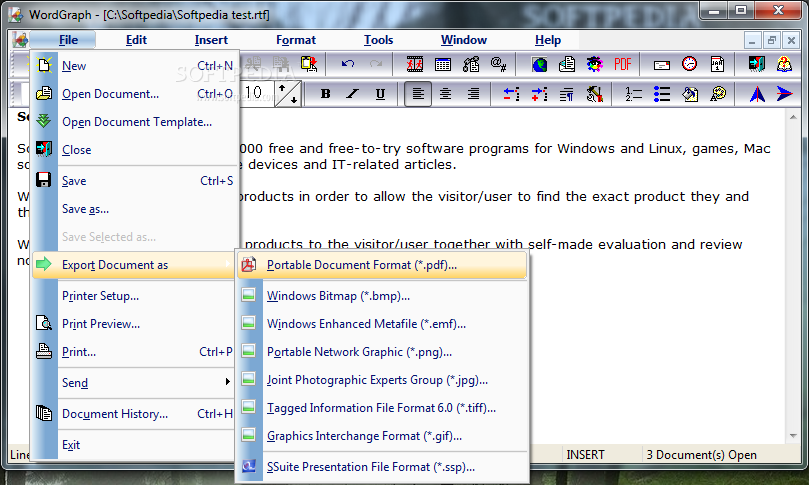Click the insert table grid icon

coord(443,64)
